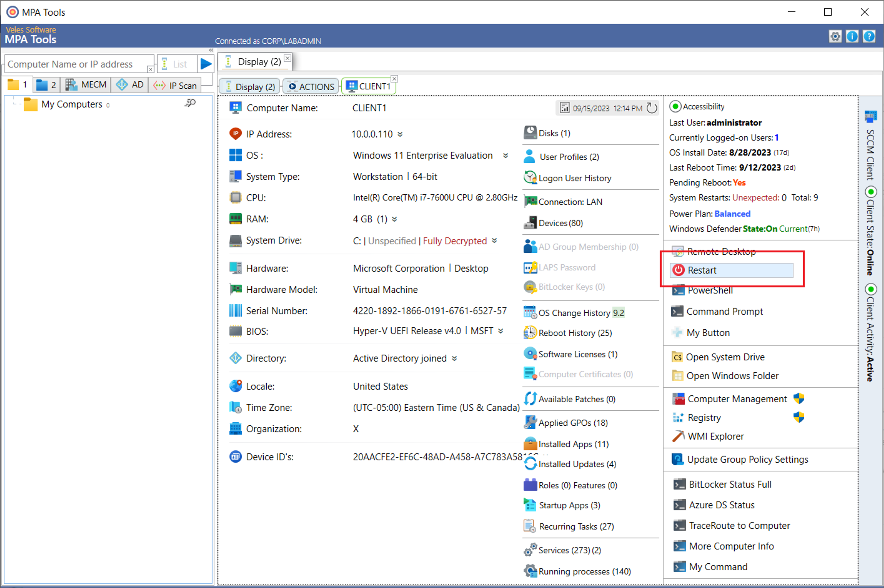Run TraceRoute to Computer

pyautogui.click(x=732, y=526)
